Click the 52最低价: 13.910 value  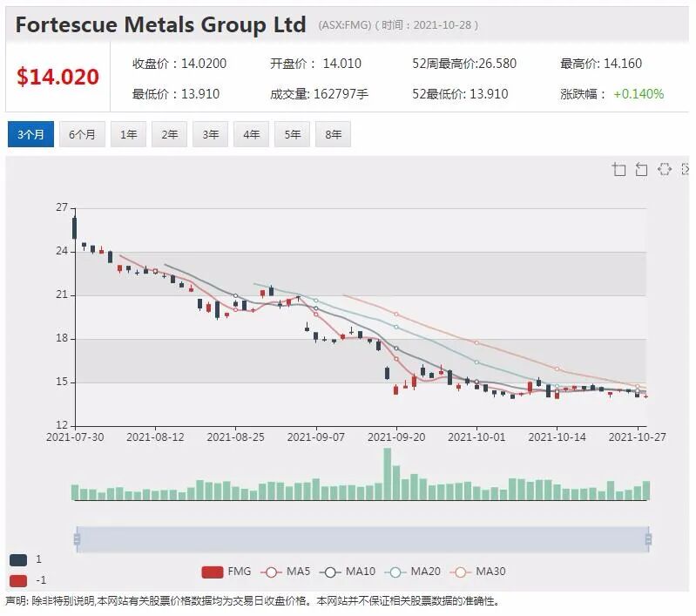pyautogui.click(x=460, y=94)
